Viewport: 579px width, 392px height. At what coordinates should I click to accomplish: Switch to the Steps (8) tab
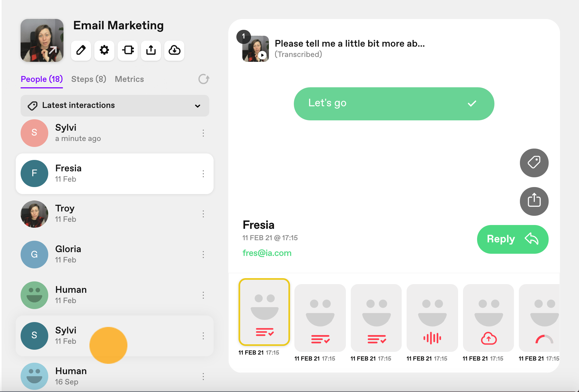[89, 79]
